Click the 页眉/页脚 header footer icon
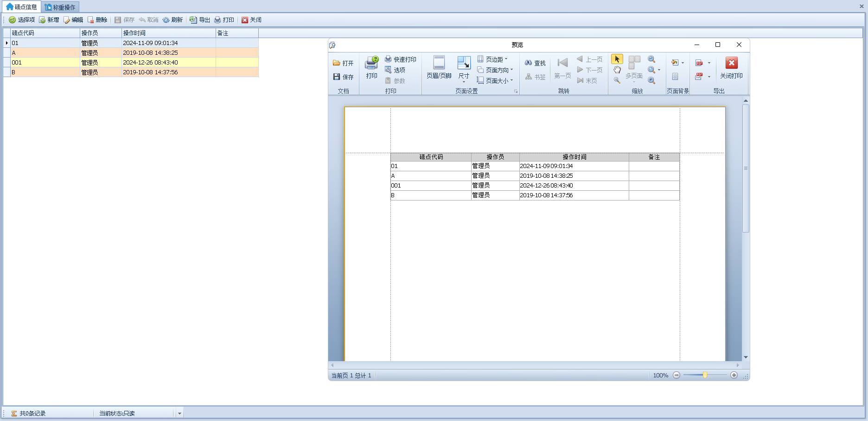Viewport: 868px width, 421px height. (439, 63)
